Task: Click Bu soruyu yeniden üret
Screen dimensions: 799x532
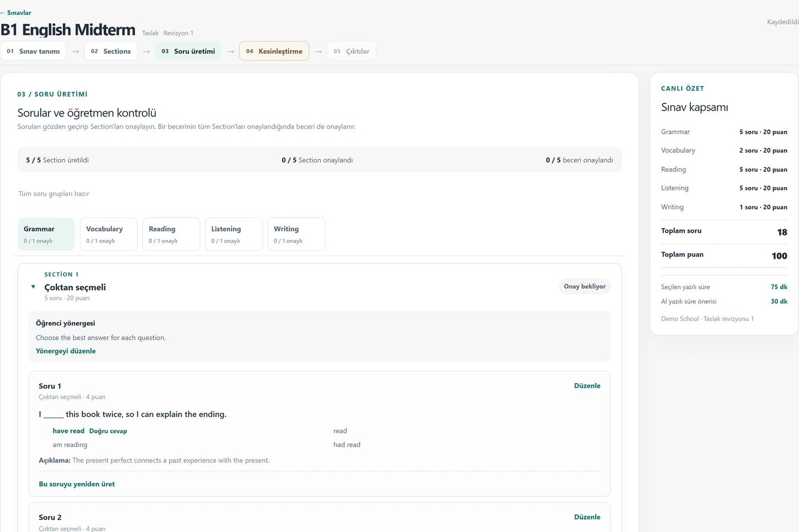Action: (76, 484)
